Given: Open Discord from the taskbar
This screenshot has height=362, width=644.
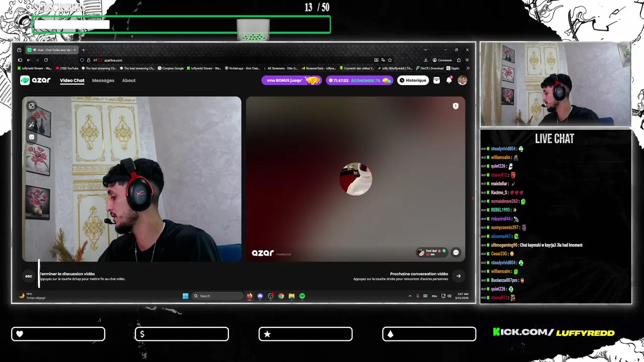Looking at the screenshot, I should pyautogui.click(x=260, y=296).
